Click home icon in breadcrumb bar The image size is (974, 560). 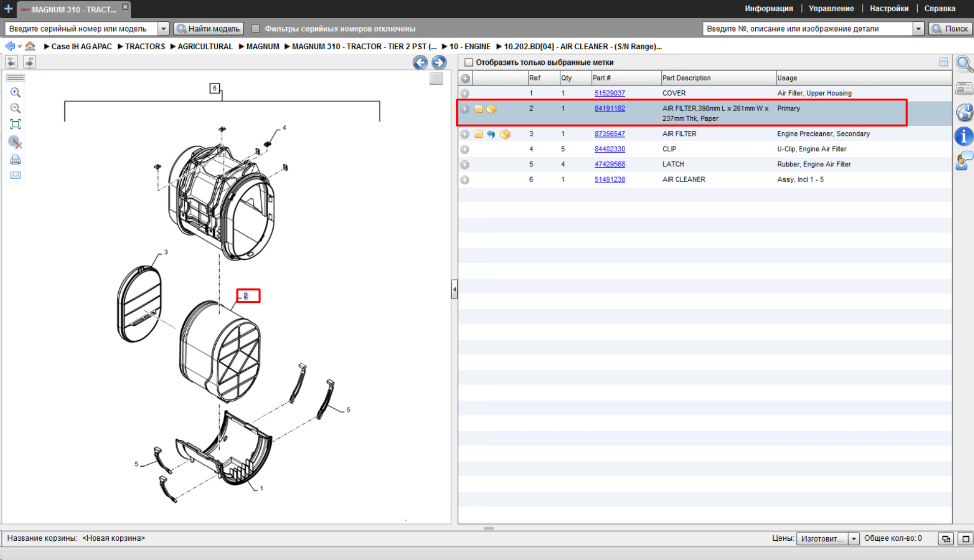[30, 46]
